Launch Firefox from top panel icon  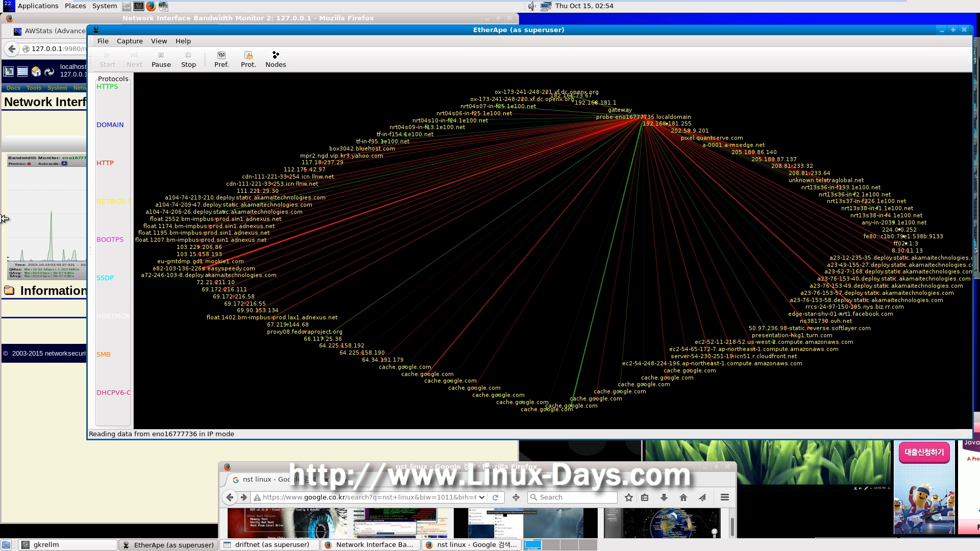tap(151, 6)
